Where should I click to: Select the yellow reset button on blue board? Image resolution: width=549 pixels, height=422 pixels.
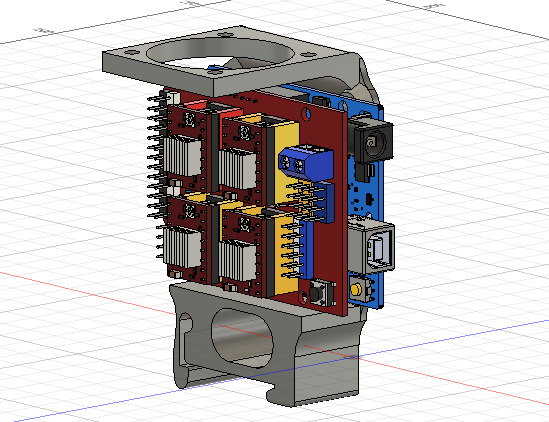pyautogui.click(x=356, y=290)
